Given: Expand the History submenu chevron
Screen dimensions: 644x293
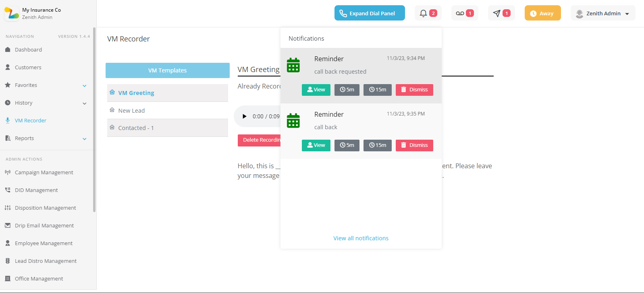Looking at the screenshot, I should (x=85, y=103).
